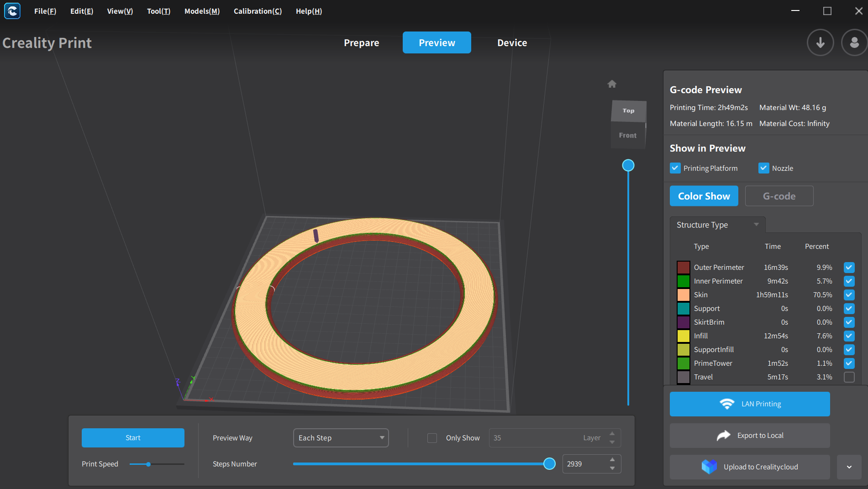Select the Color Show button
The width and height of the screenshot is (868, 489).
tap(704, 196)
